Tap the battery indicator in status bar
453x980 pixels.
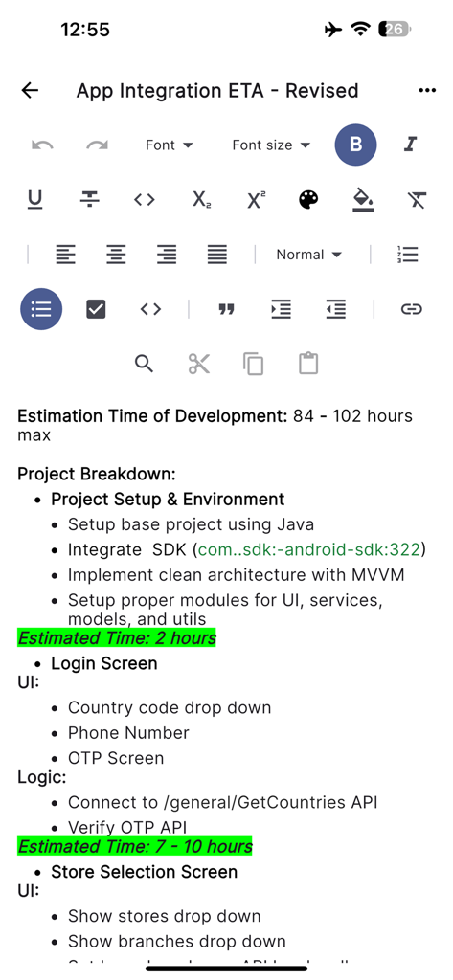[x=395, y=29]
